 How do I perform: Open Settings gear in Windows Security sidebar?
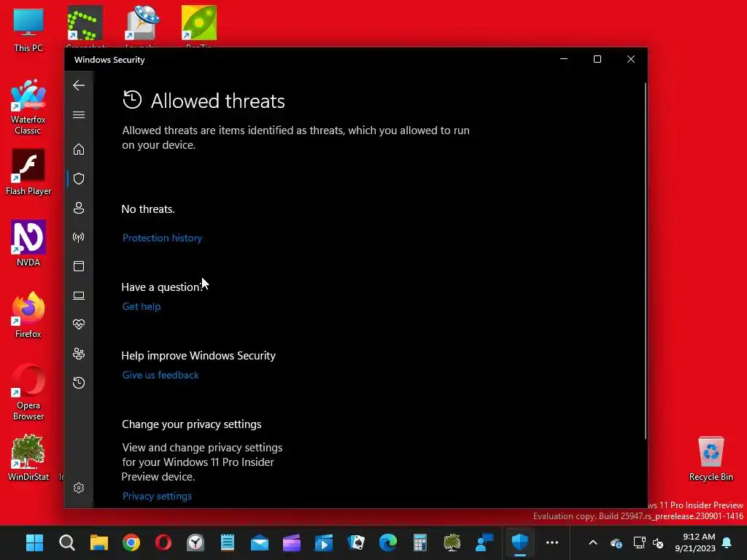pos(79,488)
